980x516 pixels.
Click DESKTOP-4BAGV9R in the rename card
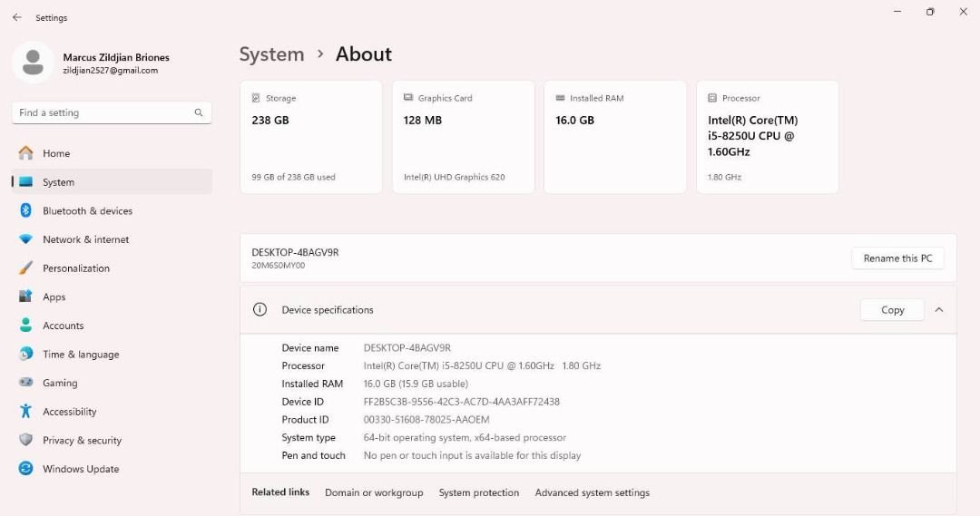[x=295, y=252]
